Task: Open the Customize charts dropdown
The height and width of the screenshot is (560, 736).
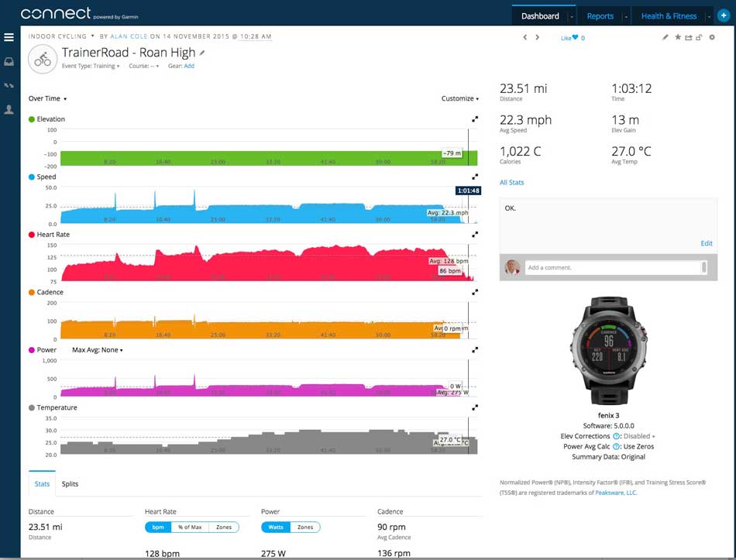Action: pos(460,98)
